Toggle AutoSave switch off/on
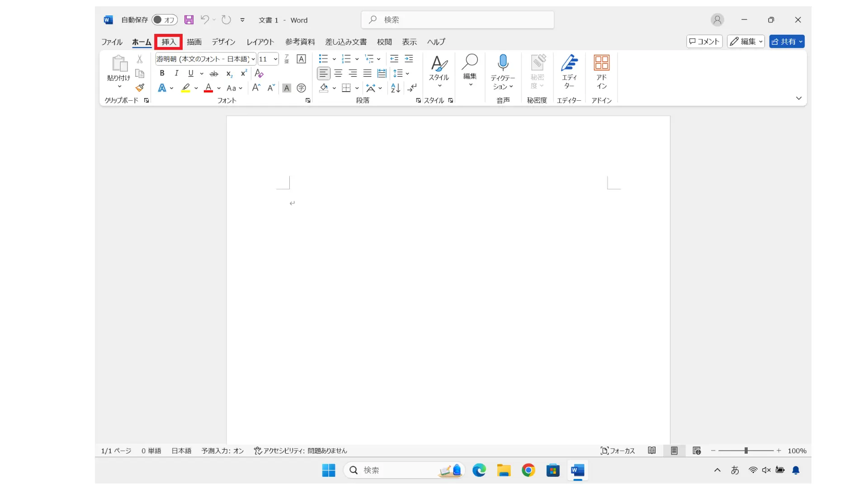This screenshot has height=488, width=868. 164,19
